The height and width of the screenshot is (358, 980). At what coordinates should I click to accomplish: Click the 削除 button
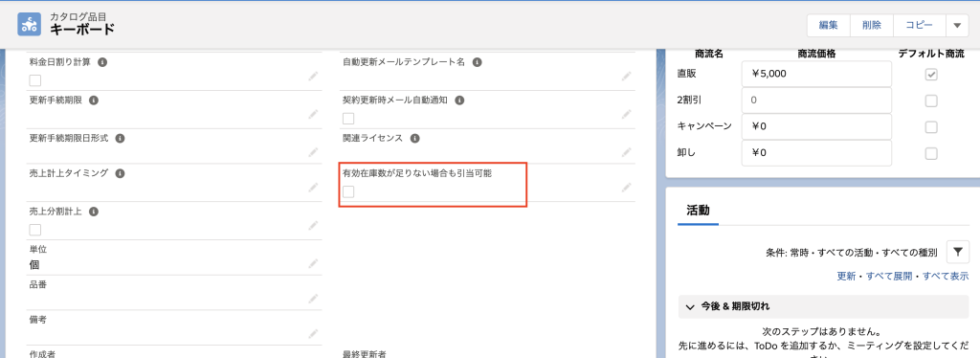(x=872, y=26)
